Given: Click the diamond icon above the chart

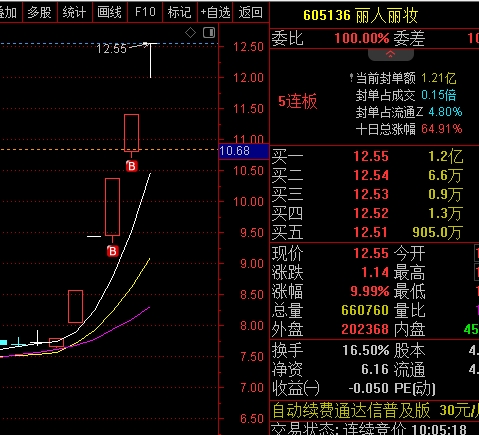Looking at the screenshot, I should tap(190, 33).
